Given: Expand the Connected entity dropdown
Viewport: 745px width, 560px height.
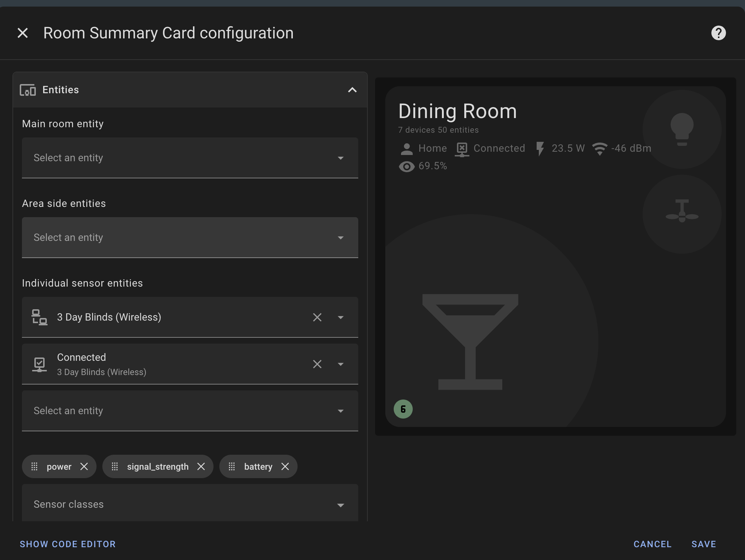Looking at the screenshot, I should click(340, 364).
